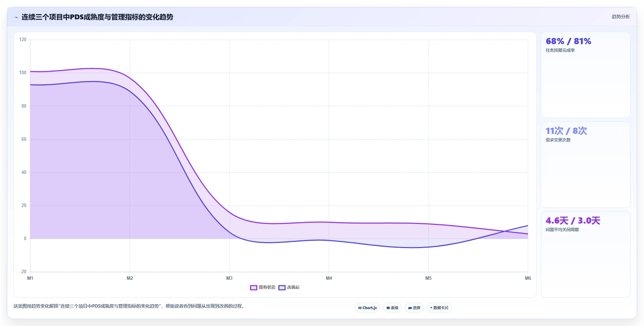
Task: Select the 数据卡片 chip
Action: (439, 308)
